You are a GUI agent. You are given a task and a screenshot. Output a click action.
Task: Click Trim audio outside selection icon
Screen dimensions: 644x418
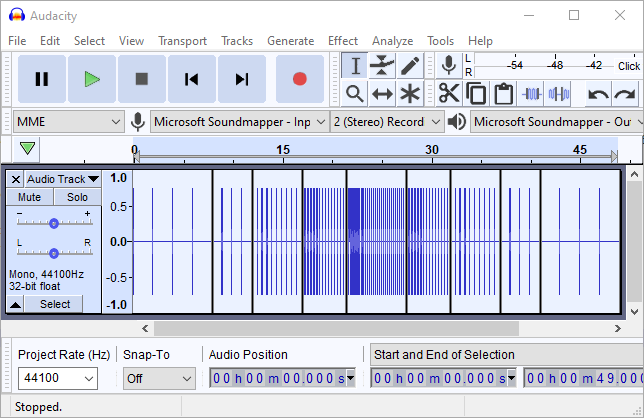click(x=531, y=94)
